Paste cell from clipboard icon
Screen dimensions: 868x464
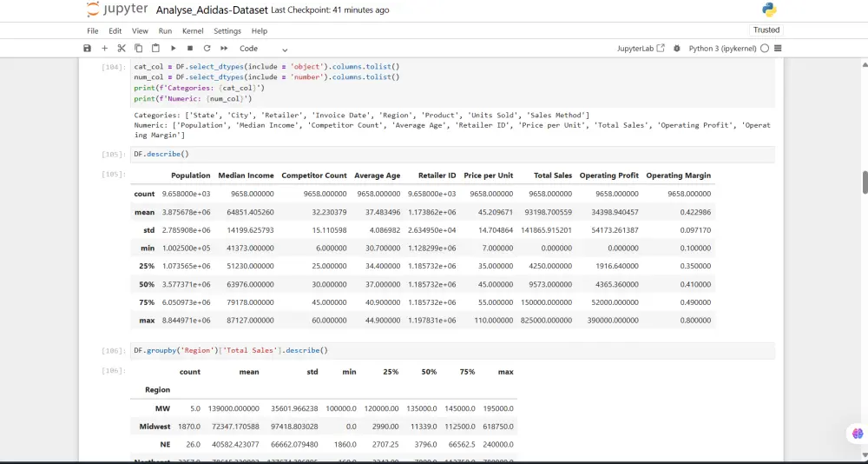(x=155, y=49)
